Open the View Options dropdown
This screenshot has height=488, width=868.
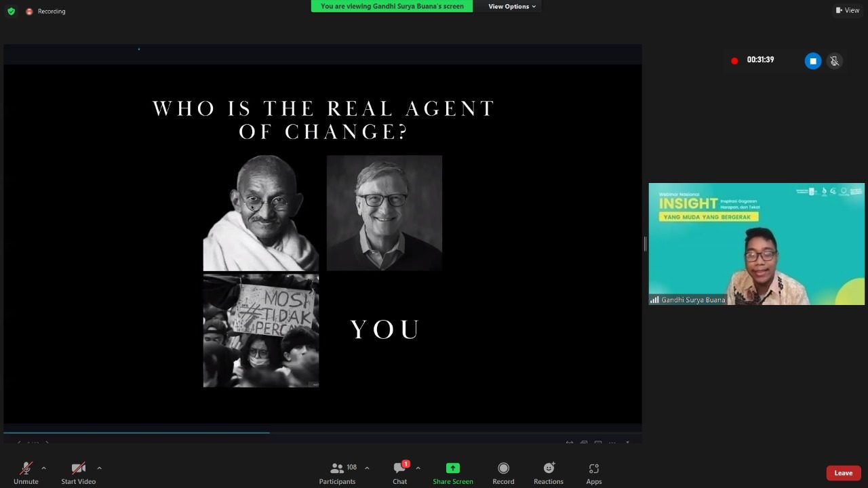click(x=512, y=7)
